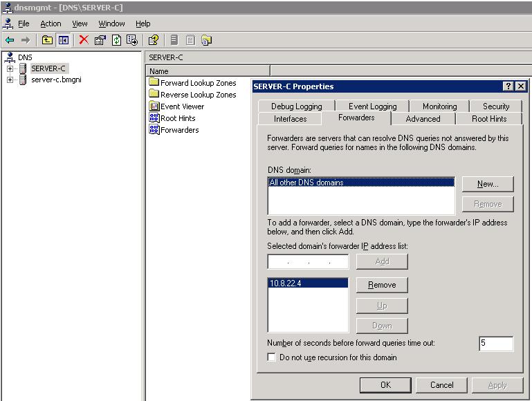Click the Up One Level folder icon
This screenshot has width=532, height=401.
[47, 40]
